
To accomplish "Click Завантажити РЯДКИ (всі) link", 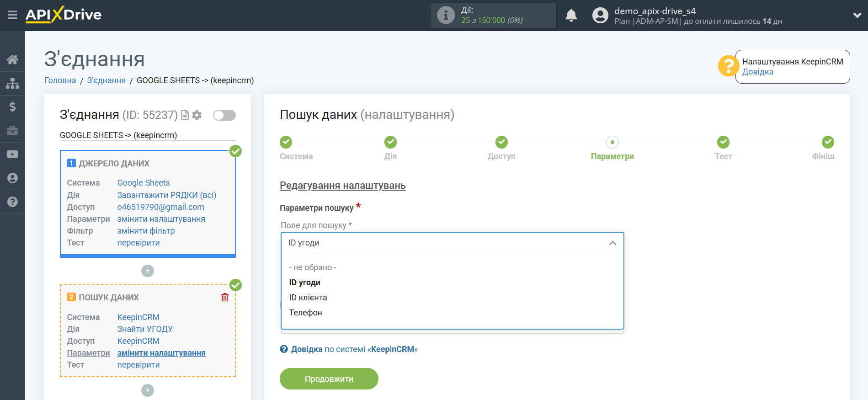I will point(167,195).
